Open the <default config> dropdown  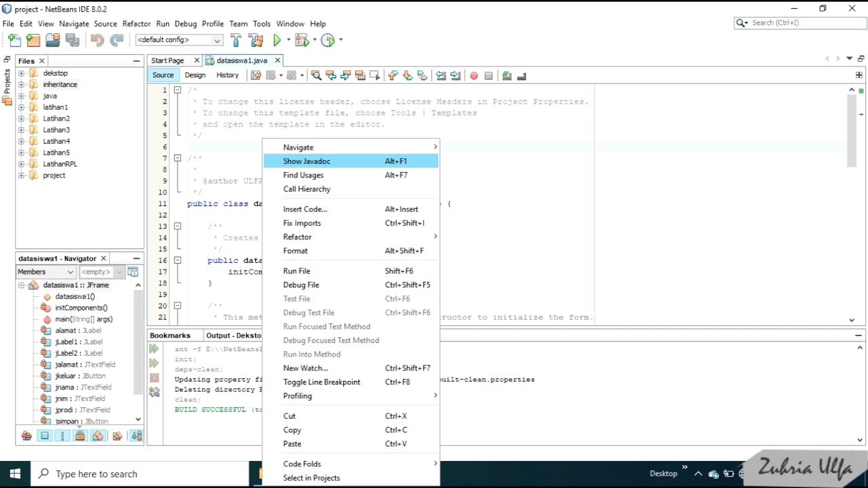coord(179,40)
